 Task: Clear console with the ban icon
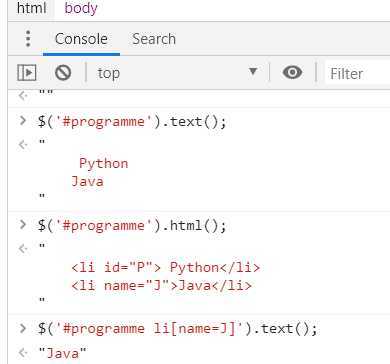[x=63, y=73]
